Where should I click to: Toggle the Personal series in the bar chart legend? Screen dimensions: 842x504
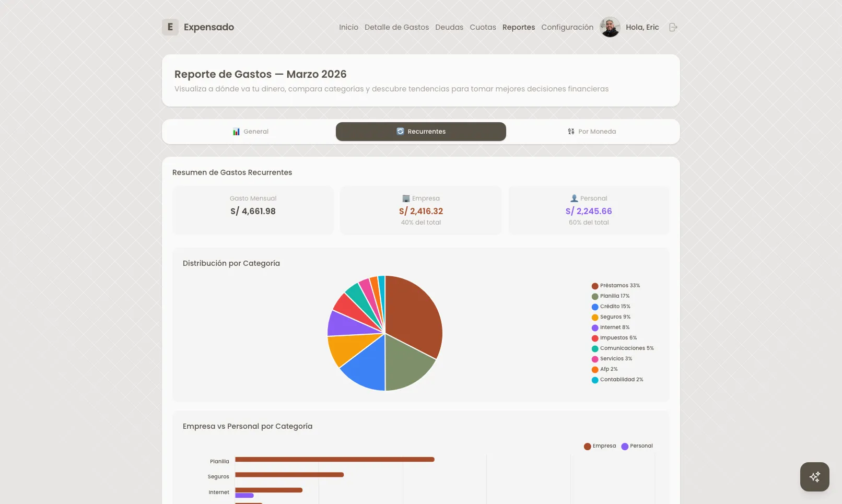point(637,446)
